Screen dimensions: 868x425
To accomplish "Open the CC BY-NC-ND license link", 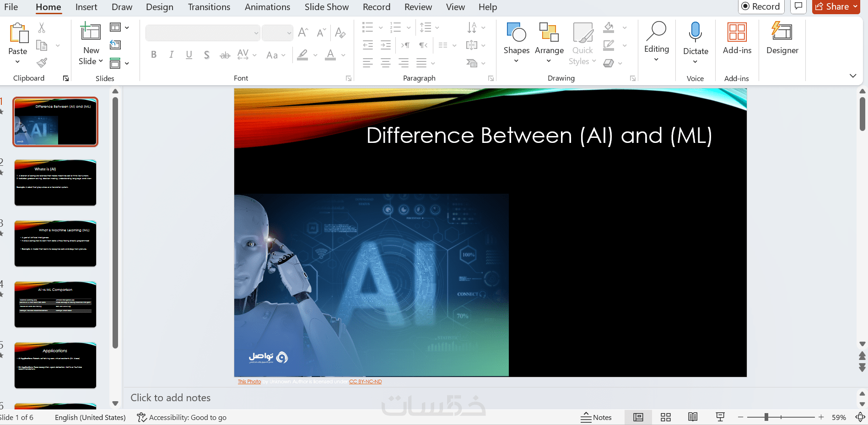I will 365,381.
